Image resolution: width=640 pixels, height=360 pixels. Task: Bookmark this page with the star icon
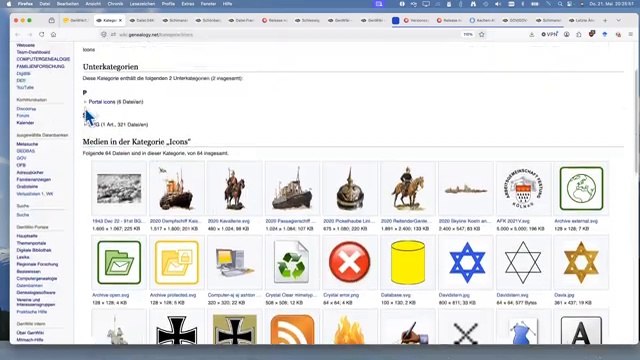pos(482,35)
